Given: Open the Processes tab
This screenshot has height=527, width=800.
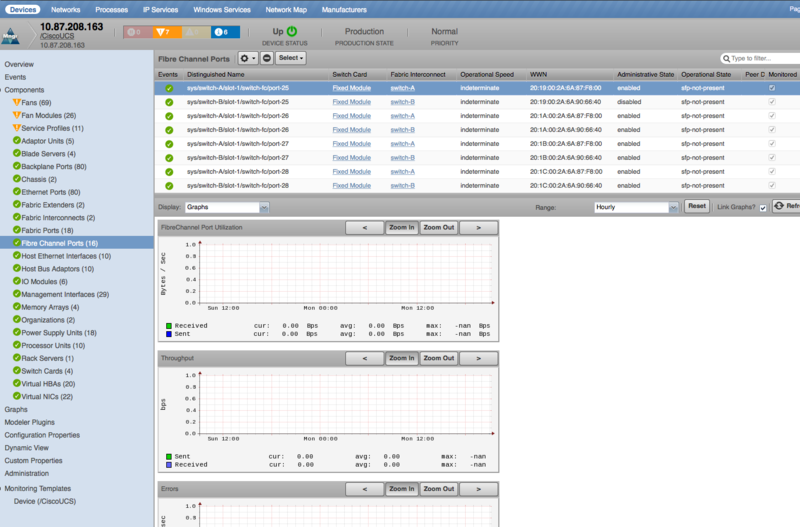Looking at the screenshot, I should (111, 10).
